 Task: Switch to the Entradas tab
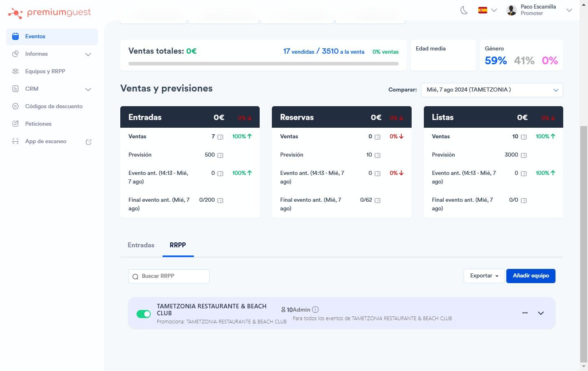[141, 245]
